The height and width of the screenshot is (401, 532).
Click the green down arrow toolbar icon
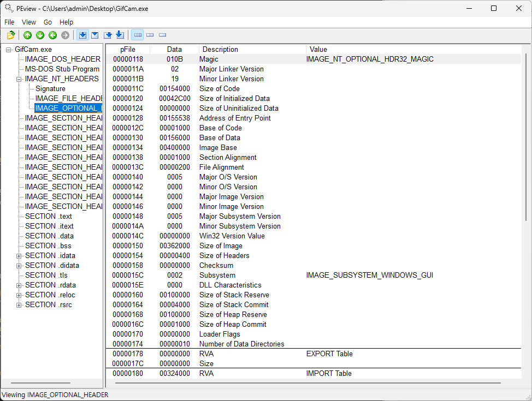point(40,35)
